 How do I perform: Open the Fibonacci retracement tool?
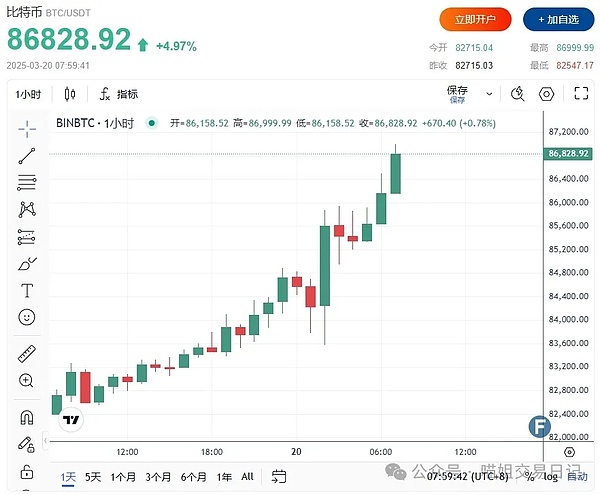coord(27,183)
